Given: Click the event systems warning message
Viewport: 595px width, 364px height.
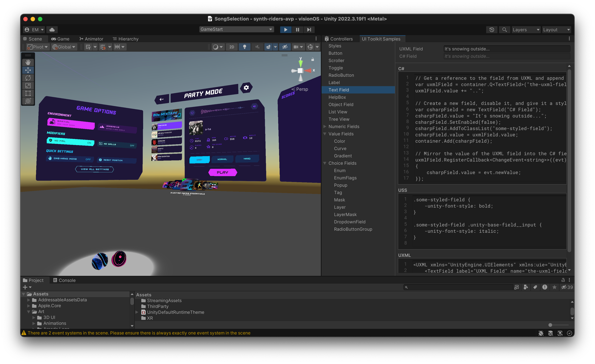Looking at the screenshot, I should pyautogui.click(x=139, y=333).
